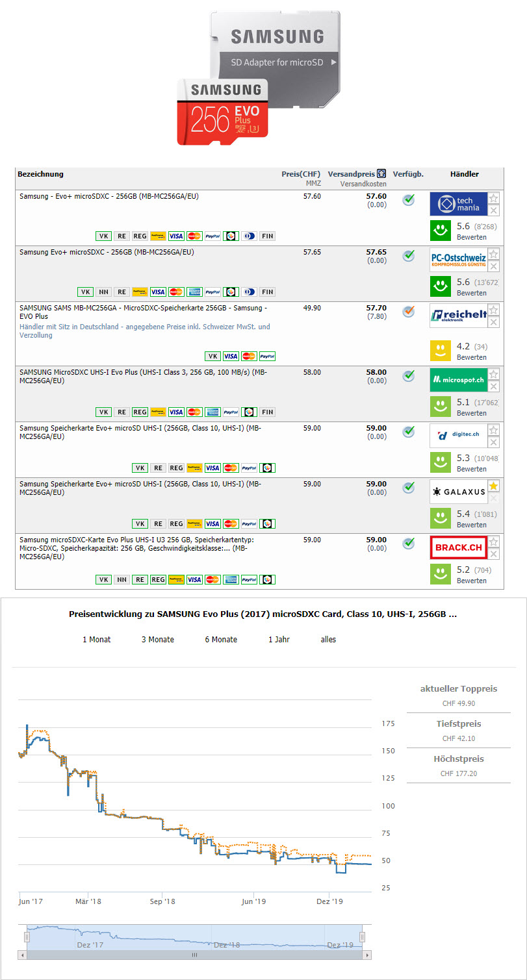Select the 'alles' time range

point(328,640)
